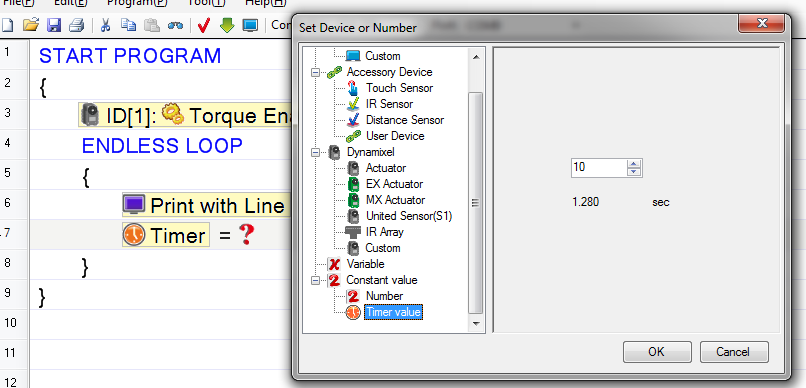The width and height of the screenshot is (806, 388).
Task: Click the Torque Enable parameter text
Action: (241, 116)
